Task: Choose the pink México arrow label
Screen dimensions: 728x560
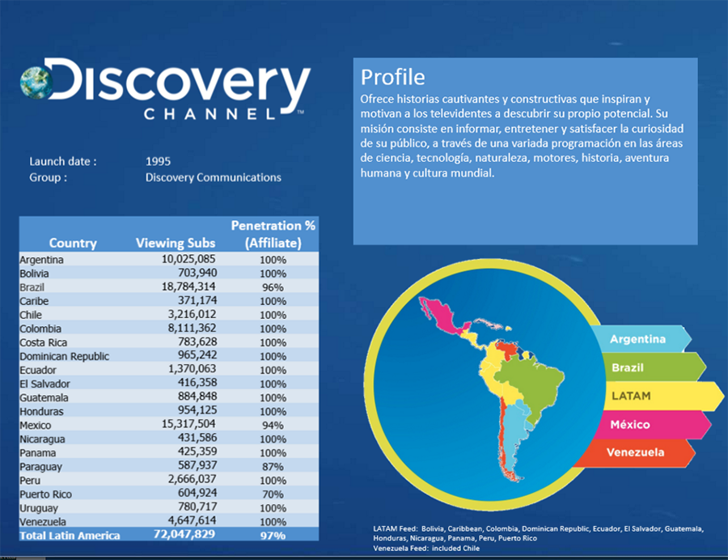Action: (629, 424)
